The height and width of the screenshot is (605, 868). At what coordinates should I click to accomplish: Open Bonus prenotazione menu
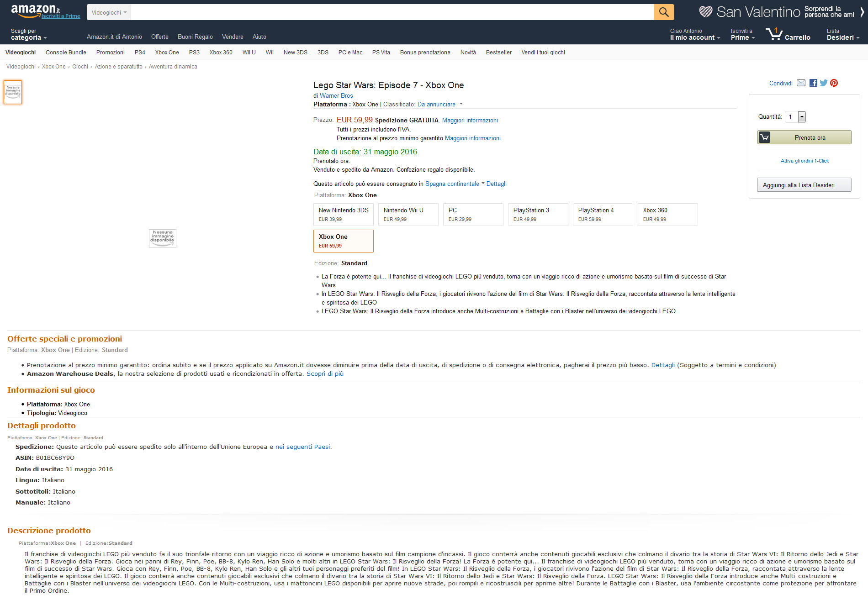425,53
